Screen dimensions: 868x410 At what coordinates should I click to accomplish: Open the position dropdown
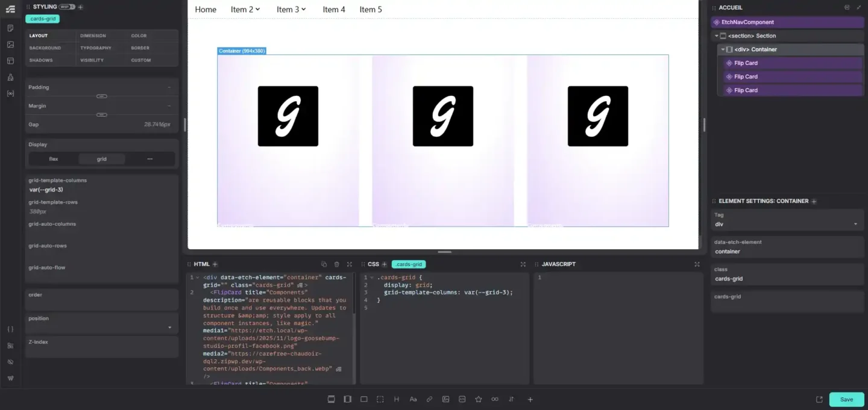101,328
